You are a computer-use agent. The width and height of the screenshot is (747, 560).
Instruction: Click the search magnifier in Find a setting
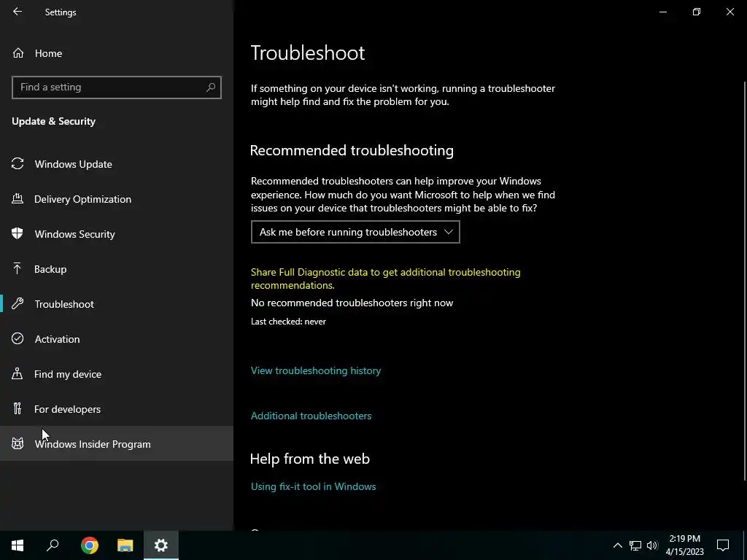(x=211, y=87)
